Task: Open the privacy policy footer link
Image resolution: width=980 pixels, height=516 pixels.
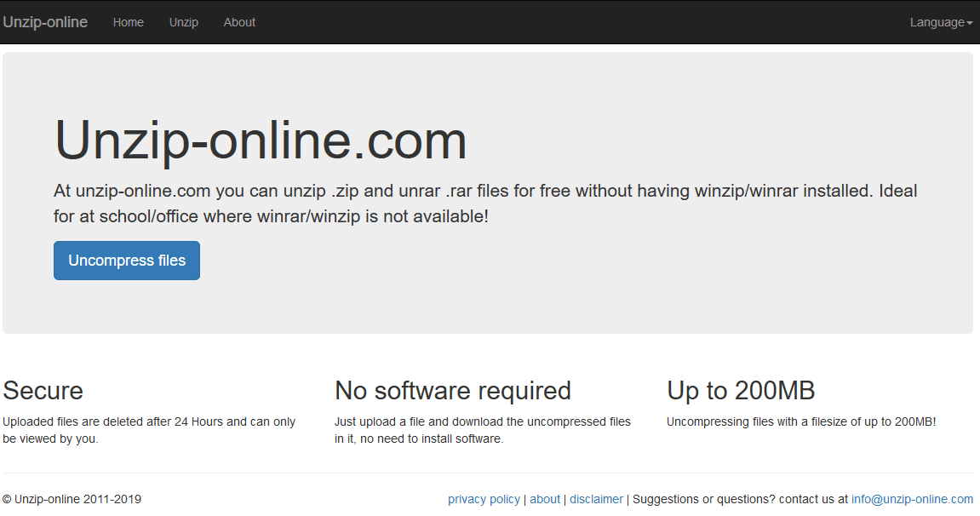Action: click(484, 499)
